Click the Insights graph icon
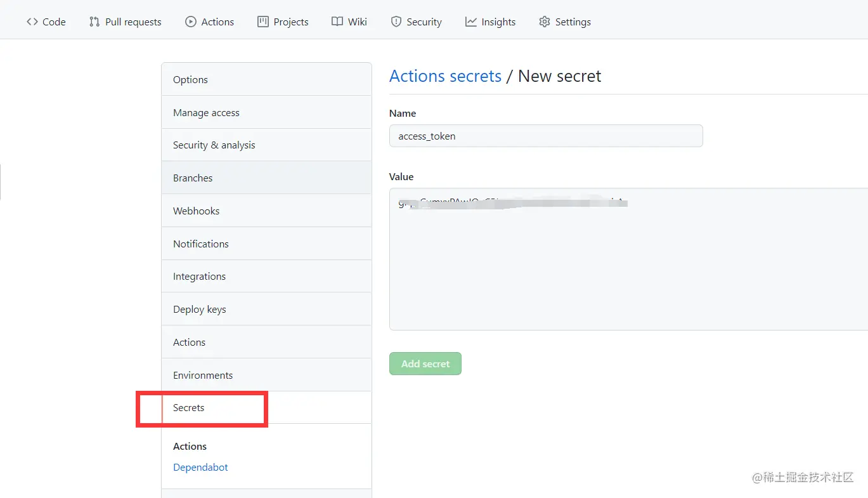The height and width of the screenshot is (498, 868). click(470, 22)
